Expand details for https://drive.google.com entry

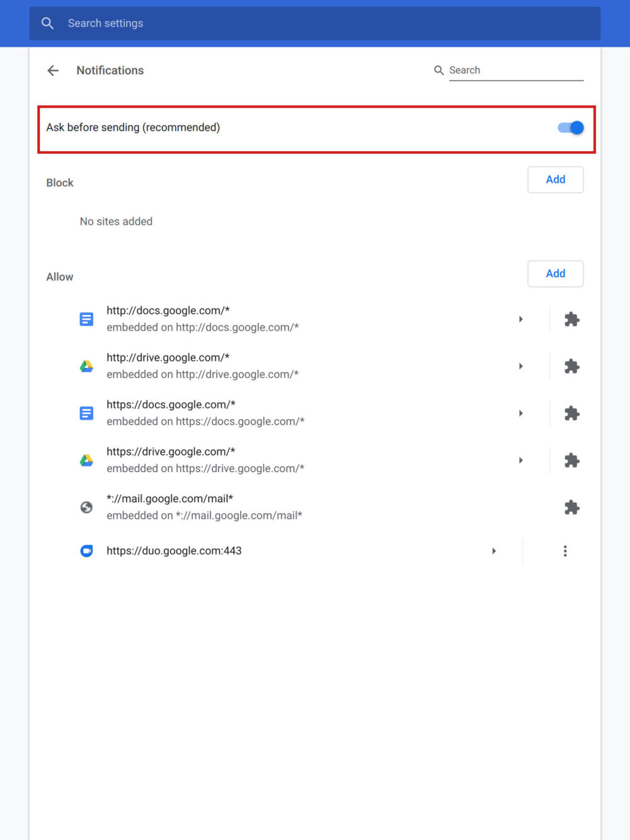[520, 460]
